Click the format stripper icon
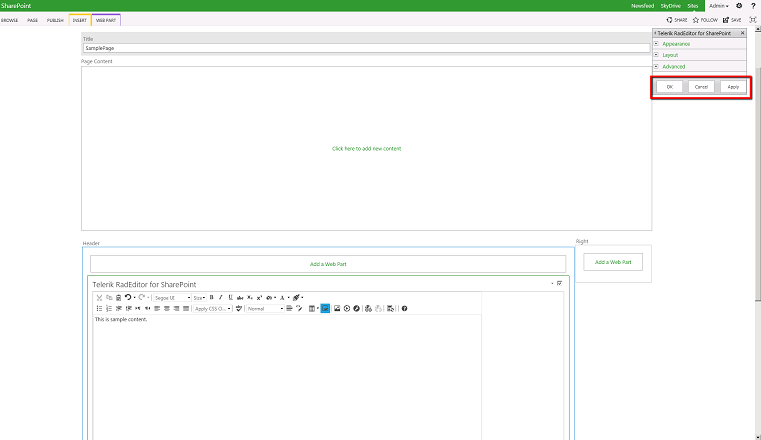The height and width of the screenshot is (440, 761). [296, 298]
